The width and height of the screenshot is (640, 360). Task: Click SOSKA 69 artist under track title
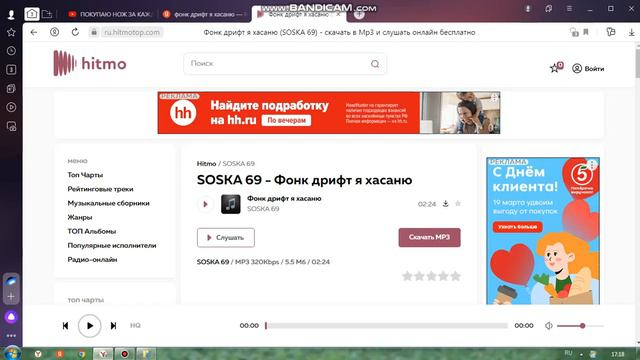coord(263,209)
